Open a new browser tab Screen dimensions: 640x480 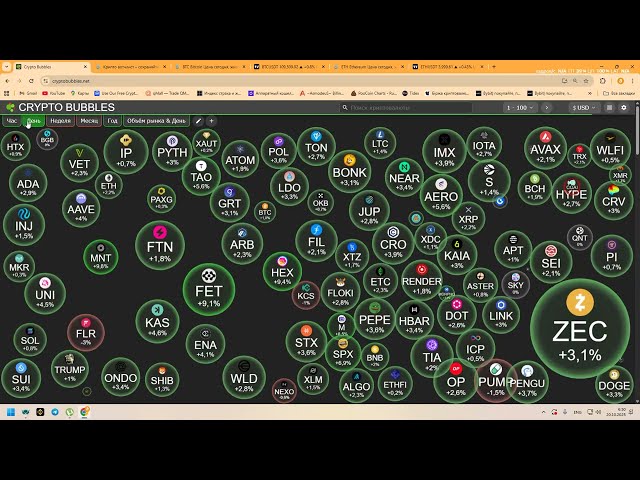494,67
